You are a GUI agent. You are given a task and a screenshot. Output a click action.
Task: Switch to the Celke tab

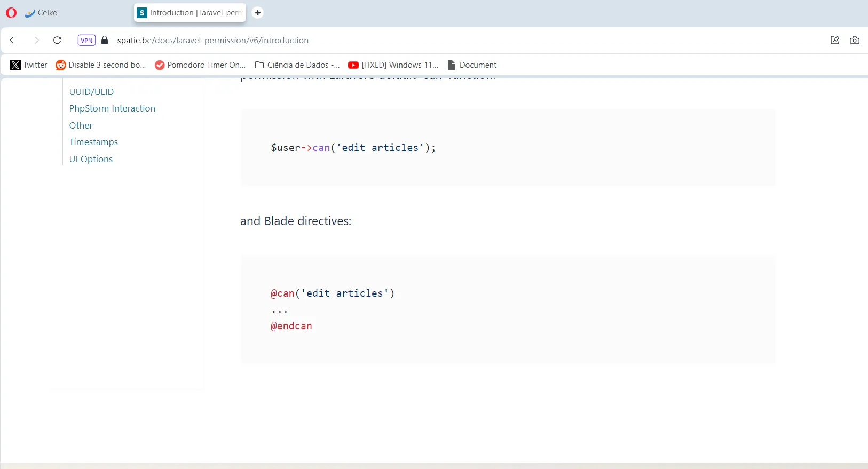coord(42,13)
